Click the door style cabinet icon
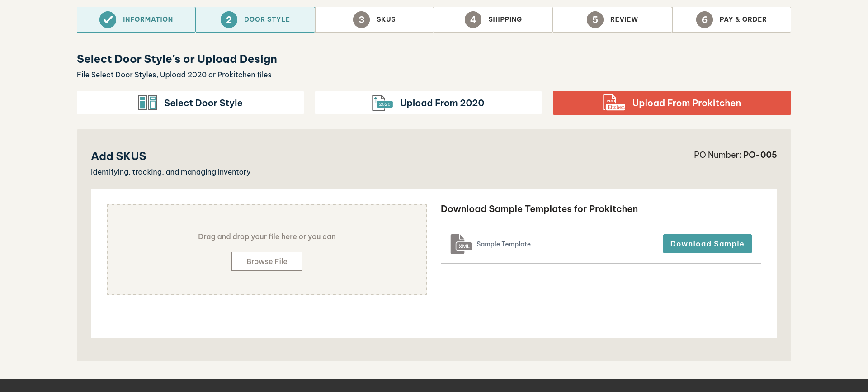The height and width of the screenshot is (392, 868). tap(147, 103)
